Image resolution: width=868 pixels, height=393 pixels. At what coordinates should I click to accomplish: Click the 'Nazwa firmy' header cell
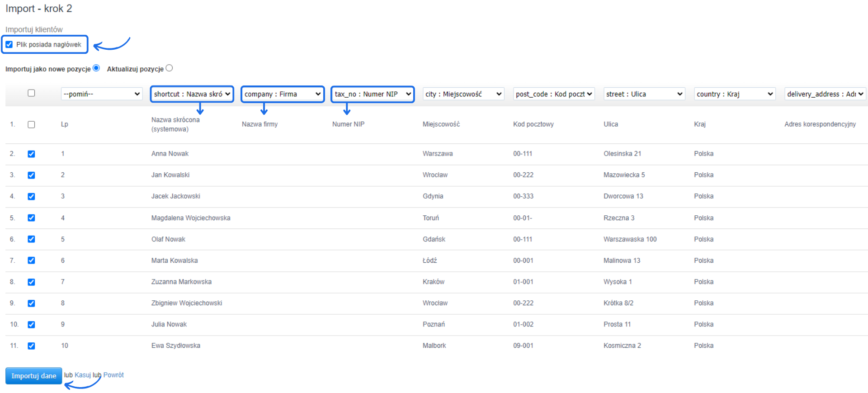[x=260, y=124]
